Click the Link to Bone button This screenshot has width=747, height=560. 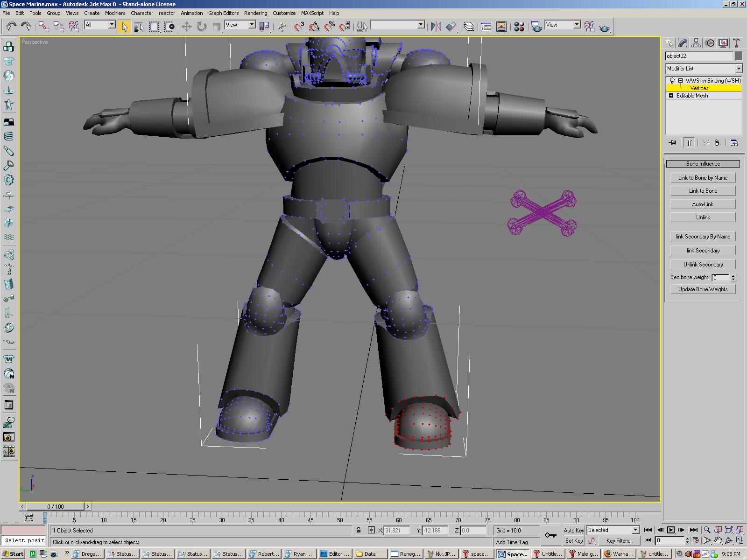pyautogui.click(x=703, y=191)
